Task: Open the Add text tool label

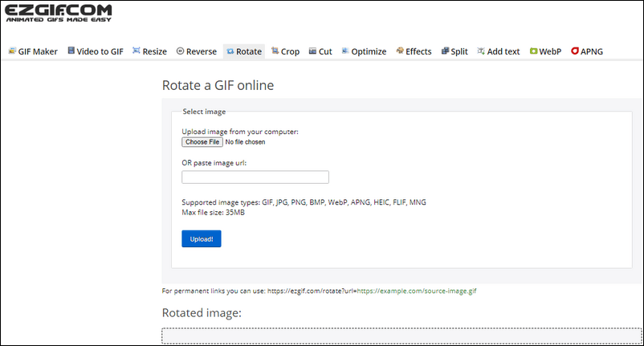Action: [x=503, y=51]
